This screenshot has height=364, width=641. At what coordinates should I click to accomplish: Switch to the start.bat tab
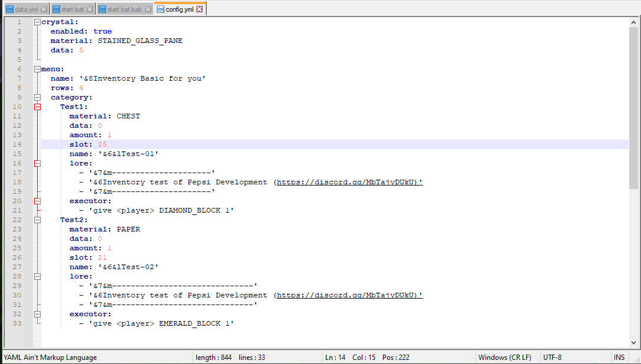72,9
